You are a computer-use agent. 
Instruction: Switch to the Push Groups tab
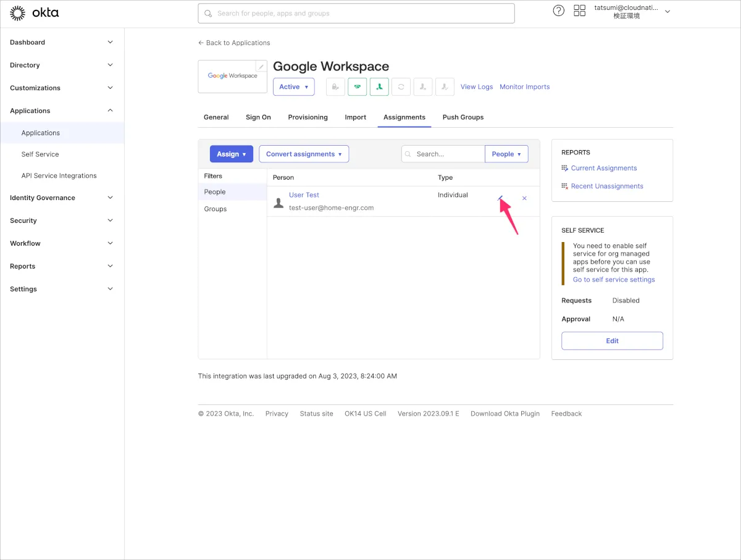click(463, 117)
